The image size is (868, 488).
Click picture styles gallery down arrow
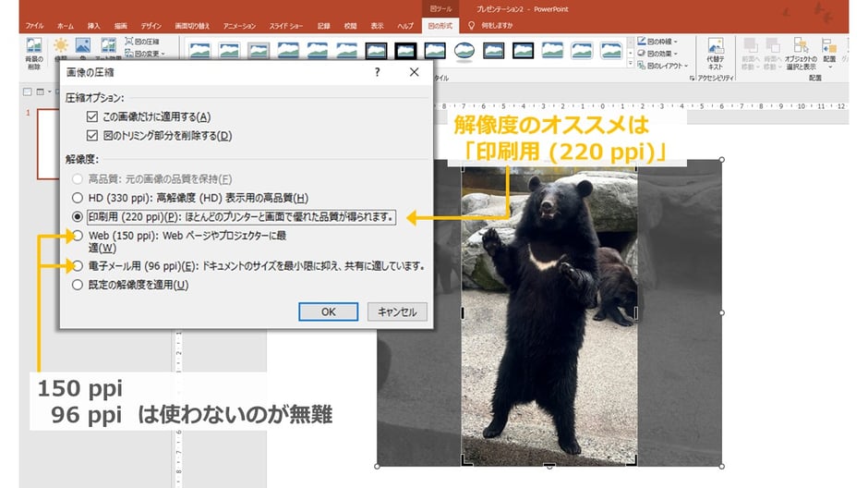click(x=630, y=54)
